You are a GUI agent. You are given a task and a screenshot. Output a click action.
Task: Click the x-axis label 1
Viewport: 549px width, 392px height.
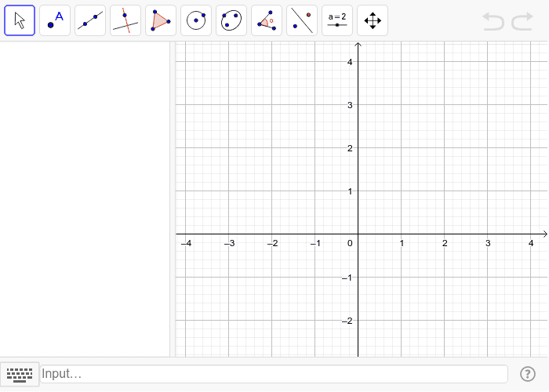[x=402, y=243]
